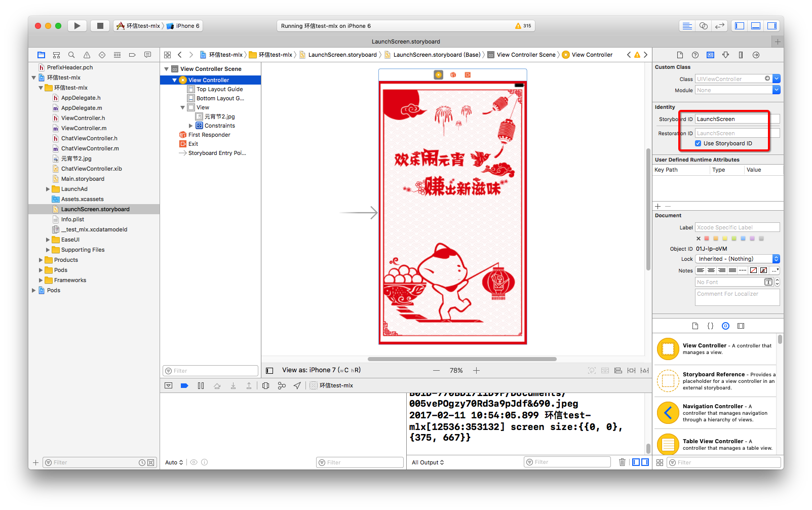This screenshot has height=510, width=812.
Task: Select AppDelegate.m in project navigator
Action: pyautogui.click(x=82, y=108)
